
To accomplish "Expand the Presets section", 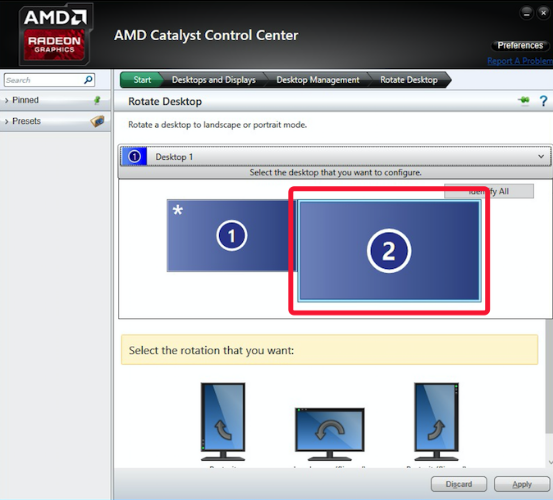I will [x=56, y=121].
